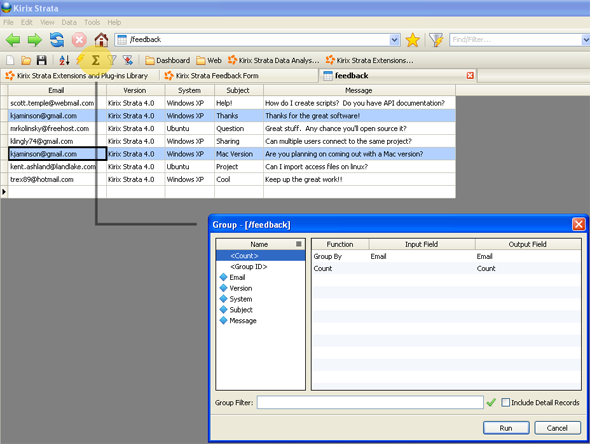Viewport: 590px width, 444px height.
Task: Open the Edit menu
Action: click(x=27, y=22)
